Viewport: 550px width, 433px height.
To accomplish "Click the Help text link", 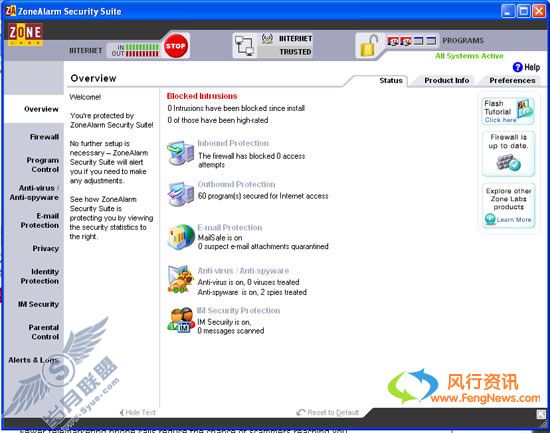I will click(532, 67).
